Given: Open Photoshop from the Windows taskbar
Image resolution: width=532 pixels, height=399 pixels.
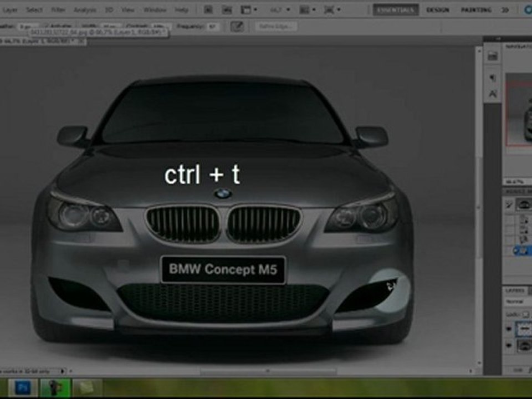Looking at the screenshot, I should click(x=22, y=387).
